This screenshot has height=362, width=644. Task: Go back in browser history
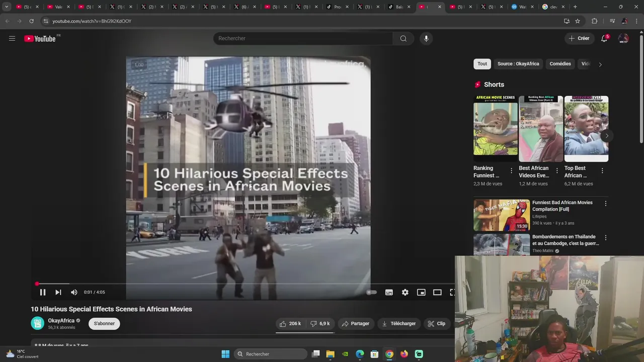coord(7,21)
